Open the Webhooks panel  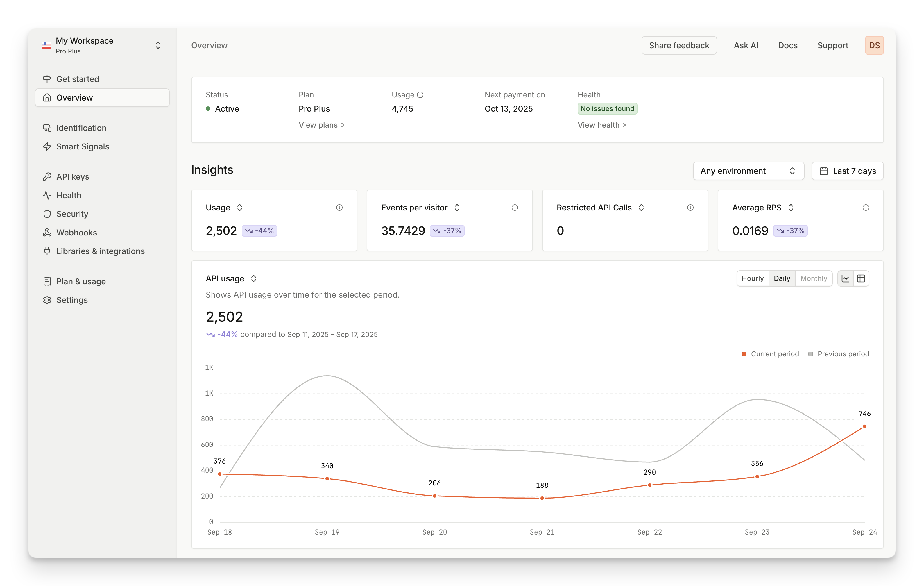(x=77, y=232)
